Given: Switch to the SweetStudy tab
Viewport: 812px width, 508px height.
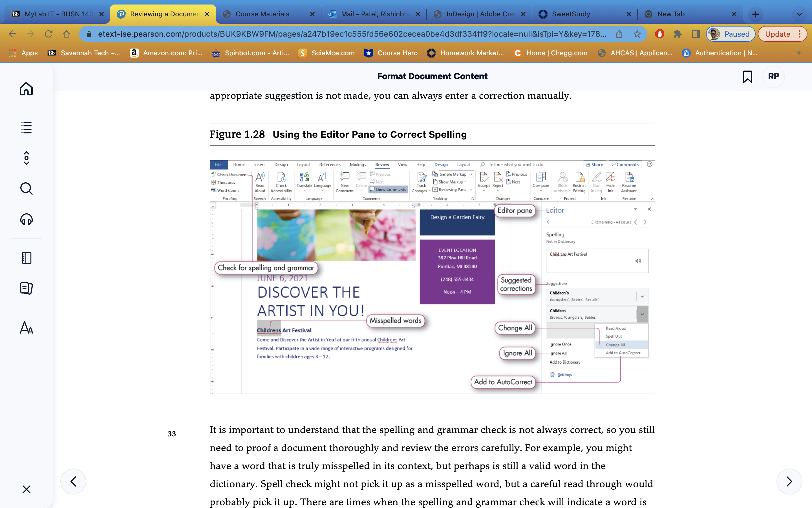Looking at the screenshot, I should point(584,14).
